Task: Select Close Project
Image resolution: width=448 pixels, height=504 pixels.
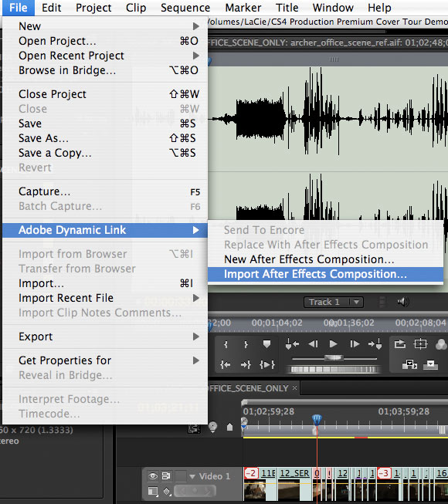Action: [x=105, y=94]
